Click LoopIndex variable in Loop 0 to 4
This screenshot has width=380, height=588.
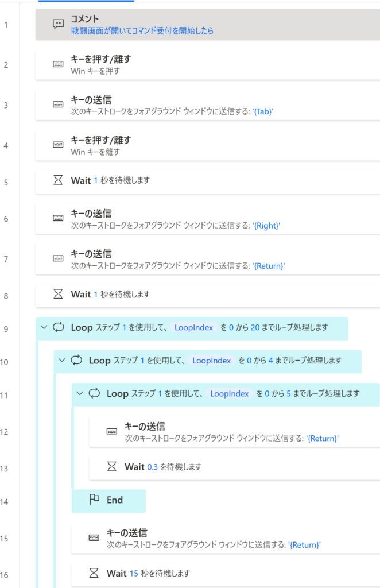click(x=211, y=361)
